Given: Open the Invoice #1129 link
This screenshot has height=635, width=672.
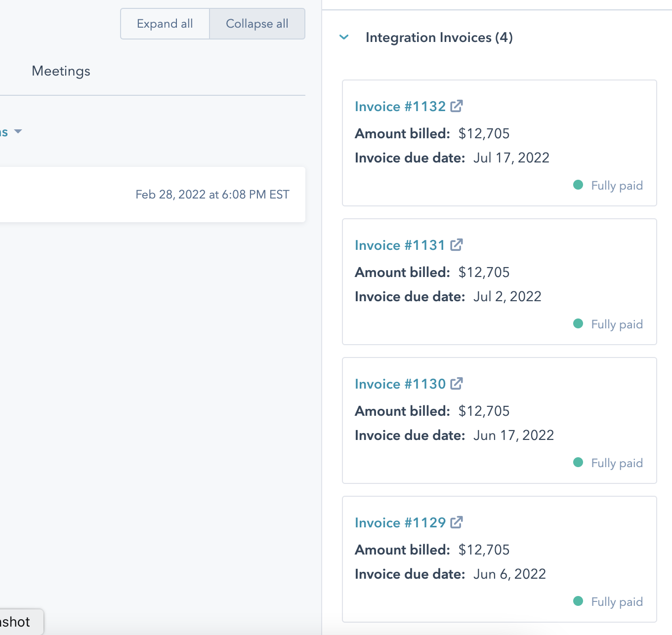Looking at the screenshot, I should [x=400, y=522].
